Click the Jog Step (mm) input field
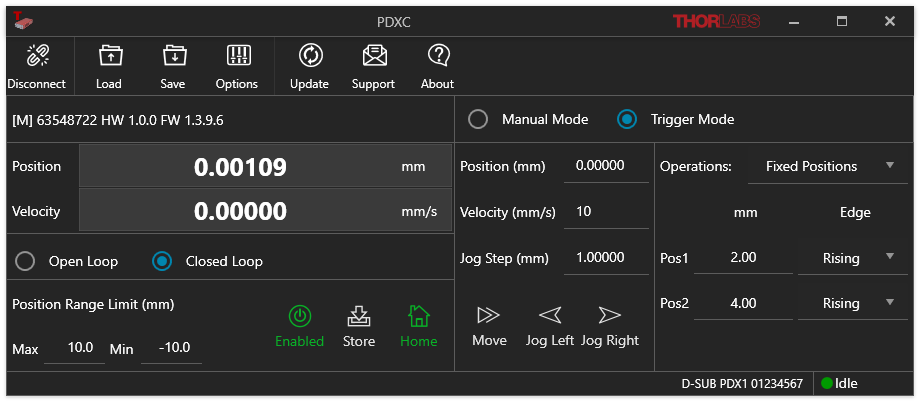Screen dimensions: 920x402 tap(606, 258)
